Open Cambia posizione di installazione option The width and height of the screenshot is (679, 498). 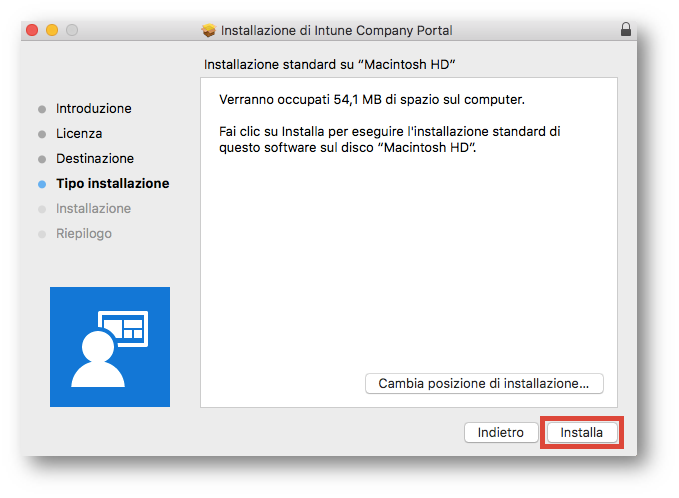[x=484, y=383]
